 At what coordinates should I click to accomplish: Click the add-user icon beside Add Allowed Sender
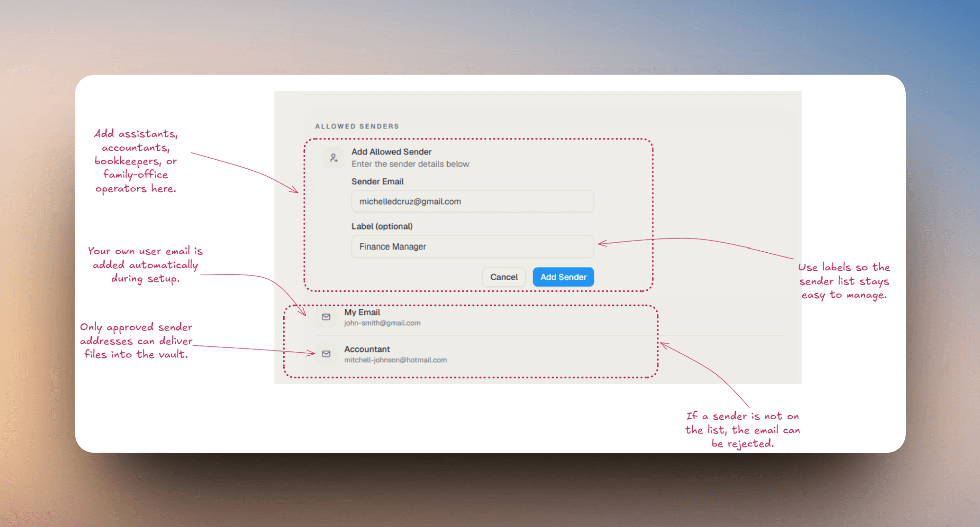click(334, 158)
